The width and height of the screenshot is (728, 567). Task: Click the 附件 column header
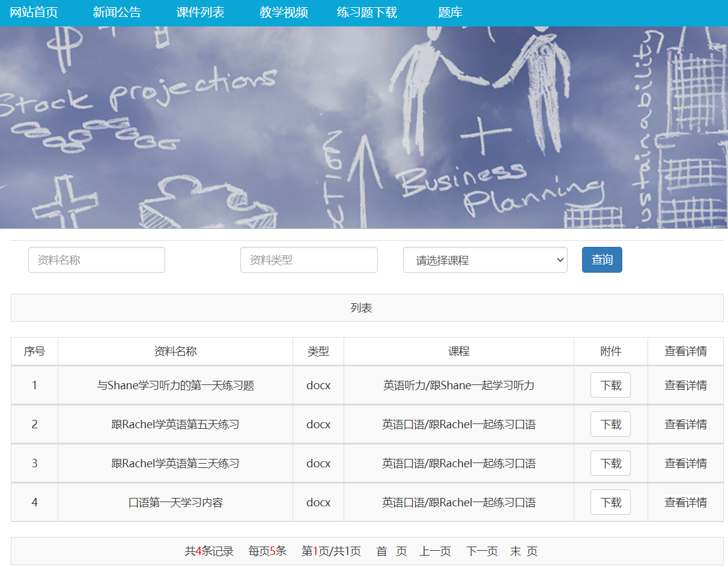pos(611,351)
